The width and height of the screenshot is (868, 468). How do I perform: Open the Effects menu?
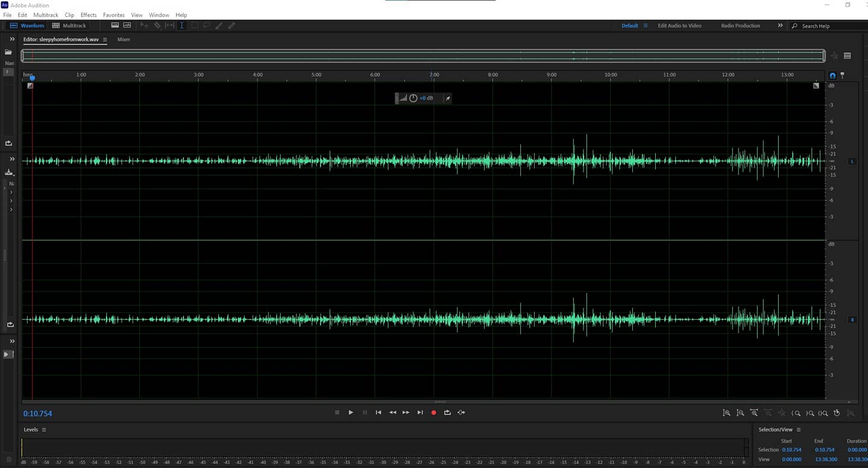89,15
